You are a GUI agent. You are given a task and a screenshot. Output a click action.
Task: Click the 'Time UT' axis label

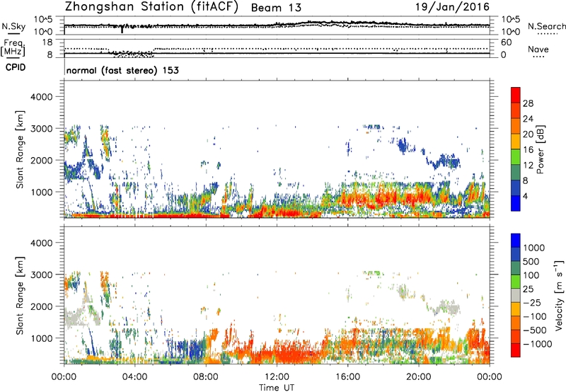pyautogui.click(x=277, y=388)
